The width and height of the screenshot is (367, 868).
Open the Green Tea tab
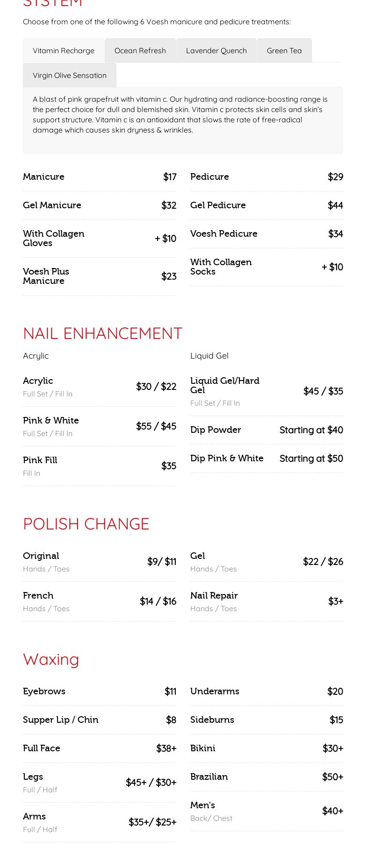tap(284, 50)
